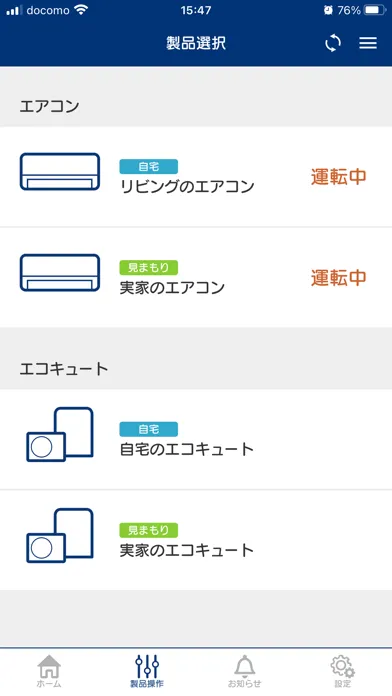This screenshot has width=392, height=696.
Task: Tap the 見まもり tag above 実家のエコキュート
Action: tap(149, 530)
